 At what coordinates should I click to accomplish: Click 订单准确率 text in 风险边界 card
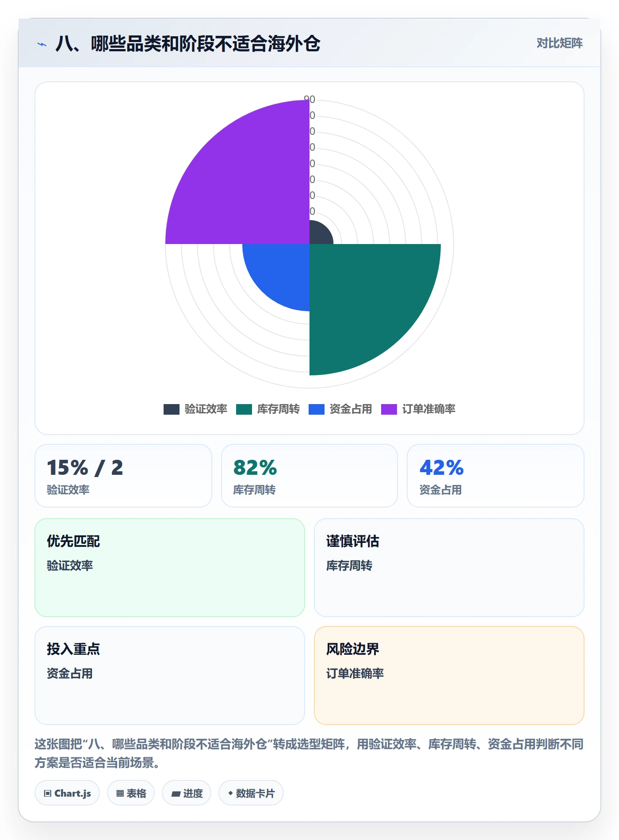[x=355, y=673]
